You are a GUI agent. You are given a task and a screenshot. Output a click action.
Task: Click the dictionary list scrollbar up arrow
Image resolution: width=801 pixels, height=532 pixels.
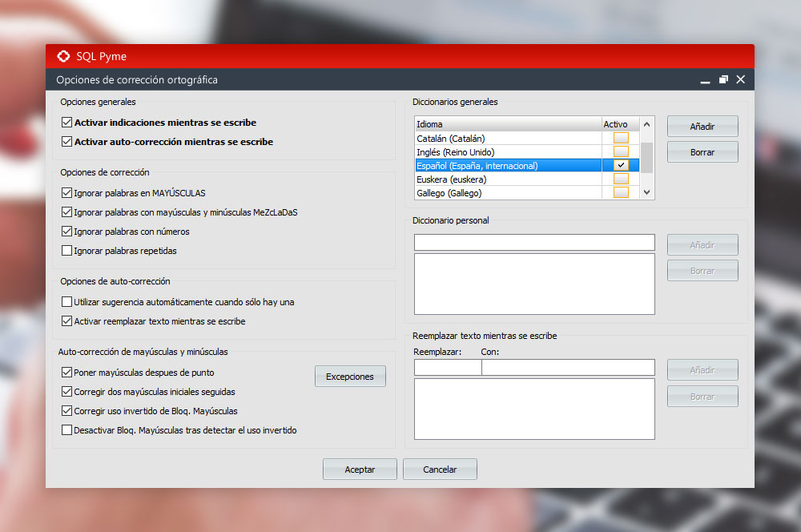tap(646, 125)
